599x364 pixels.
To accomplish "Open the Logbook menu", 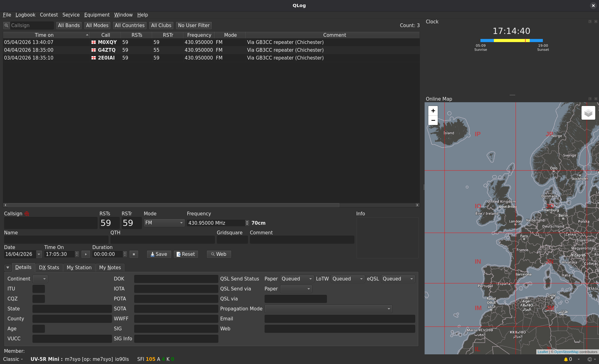I will (x=25, y=15).
